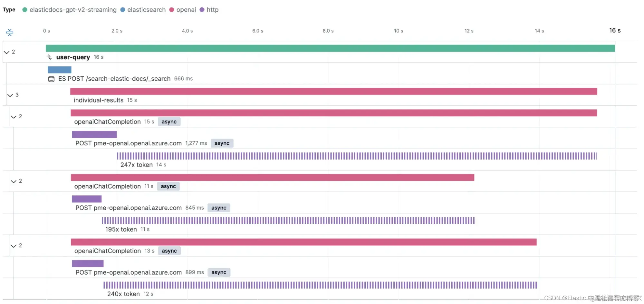
Task: Click the user-query label
Action: (x=73, y=57)
